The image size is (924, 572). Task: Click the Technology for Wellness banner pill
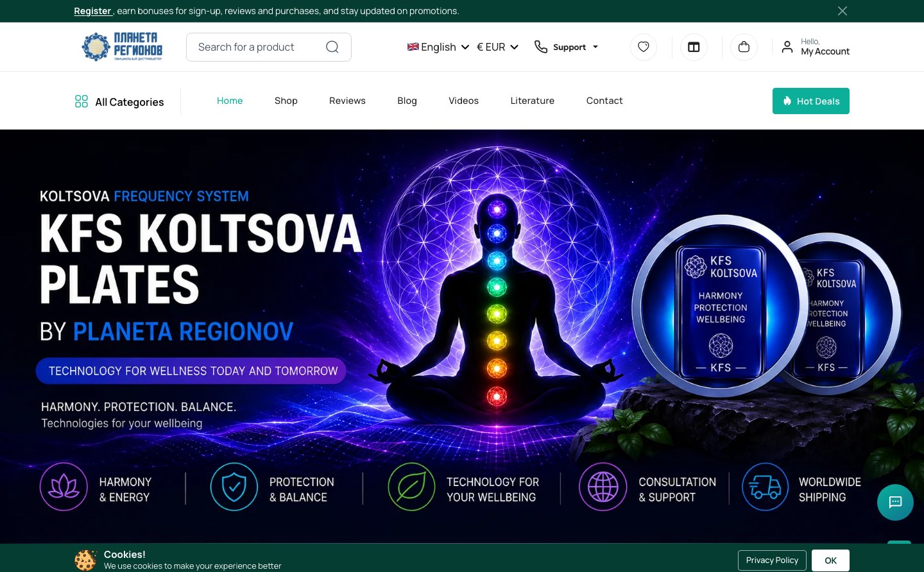(191, 371)
